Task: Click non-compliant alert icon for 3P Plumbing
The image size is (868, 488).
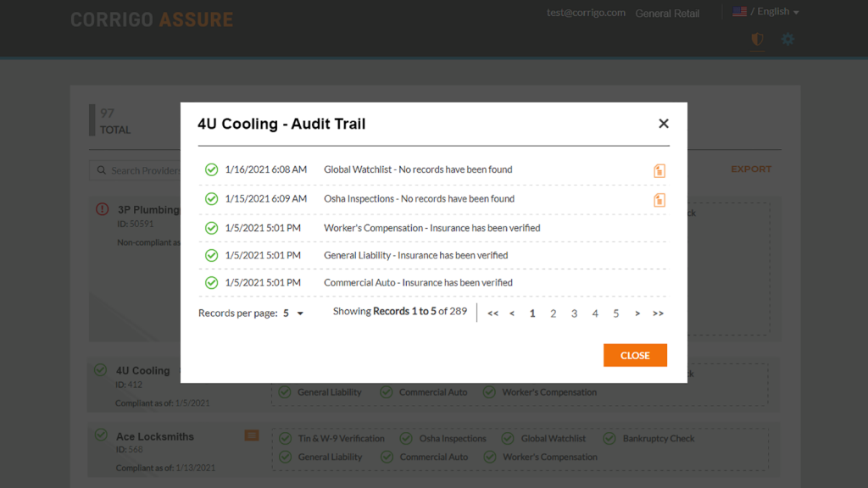Action: [103, 209]
